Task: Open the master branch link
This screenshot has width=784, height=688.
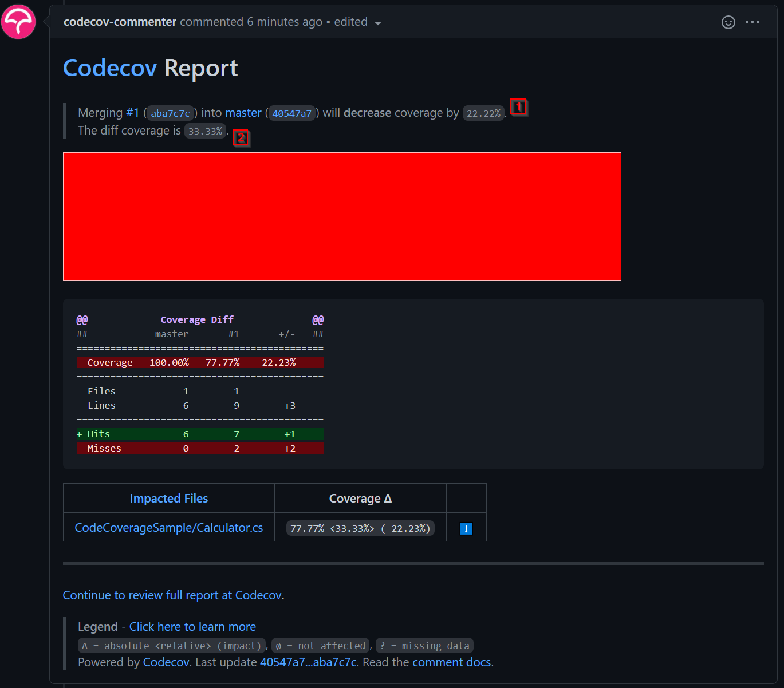Action: click(243, 113)
